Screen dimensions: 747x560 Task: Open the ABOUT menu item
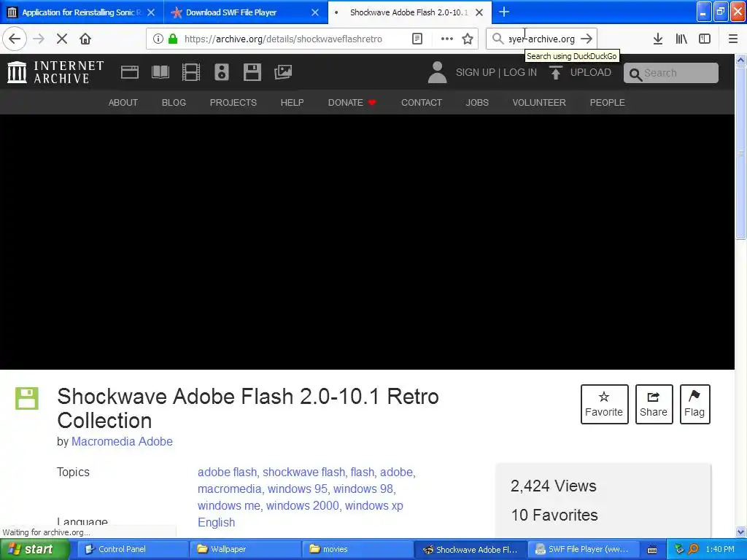point(123,102)
